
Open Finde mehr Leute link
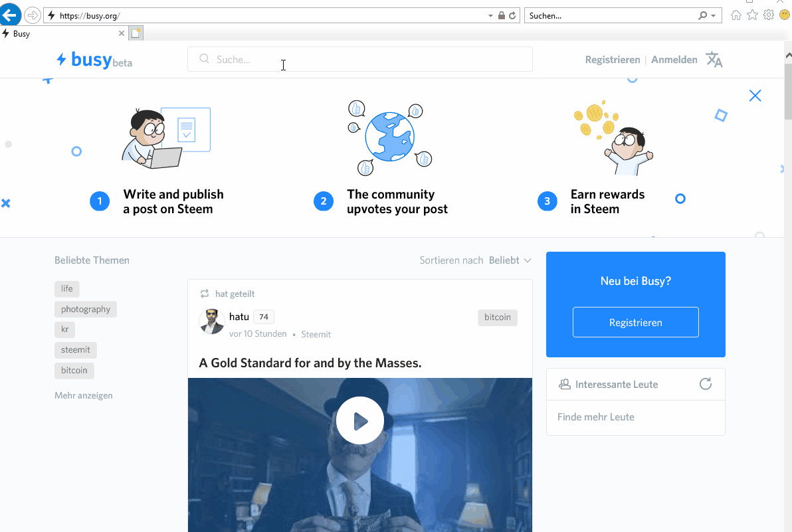(595, 417)
